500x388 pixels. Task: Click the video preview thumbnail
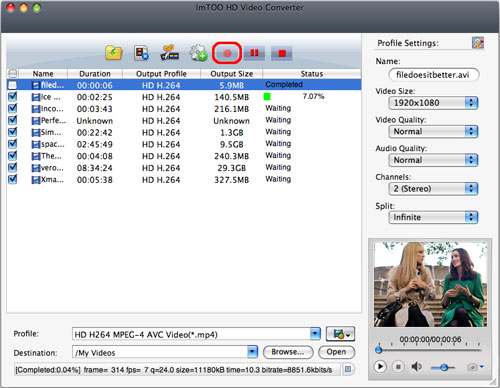click(x=430, y=284)
